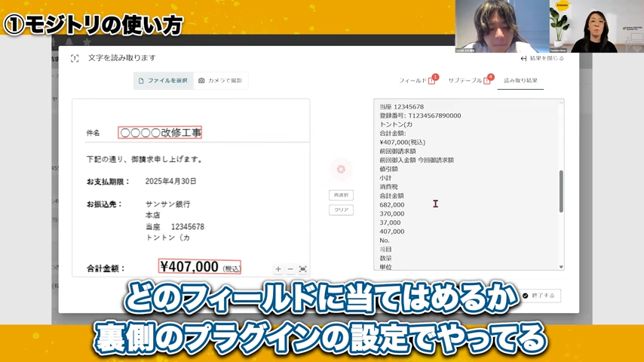Click the クリア button
The height and width of the screenshot is (362, 644).
pyautogui.click(x=341, y=210)
